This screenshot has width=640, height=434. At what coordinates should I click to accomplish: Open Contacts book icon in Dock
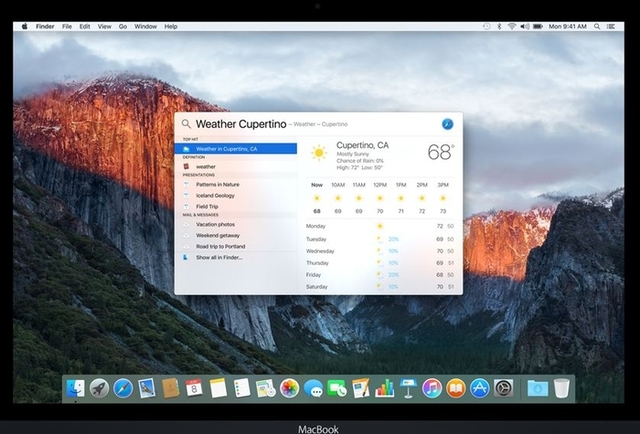click(171, 388)
